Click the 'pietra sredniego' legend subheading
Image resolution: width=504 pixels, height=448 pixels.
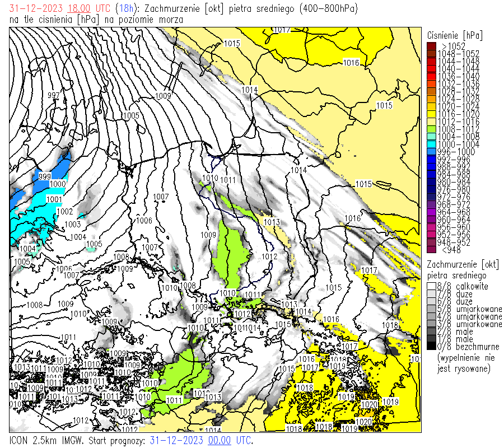(457, 276)
